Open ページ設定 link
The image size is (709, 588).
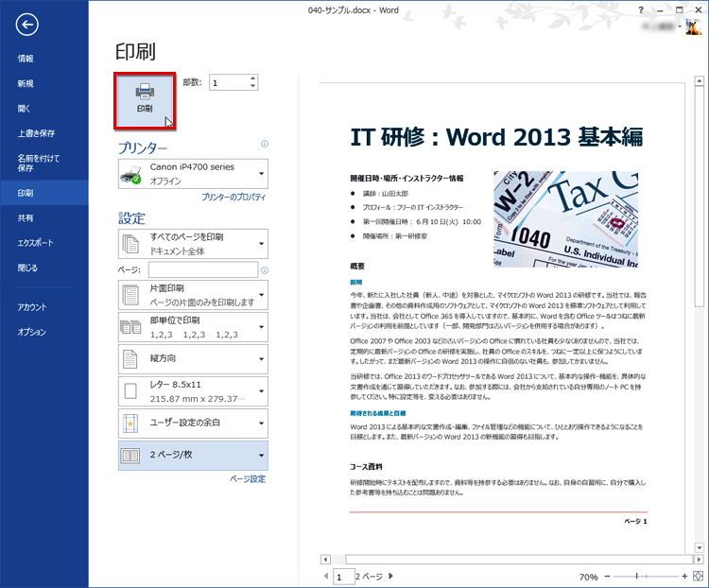(248, 479)
